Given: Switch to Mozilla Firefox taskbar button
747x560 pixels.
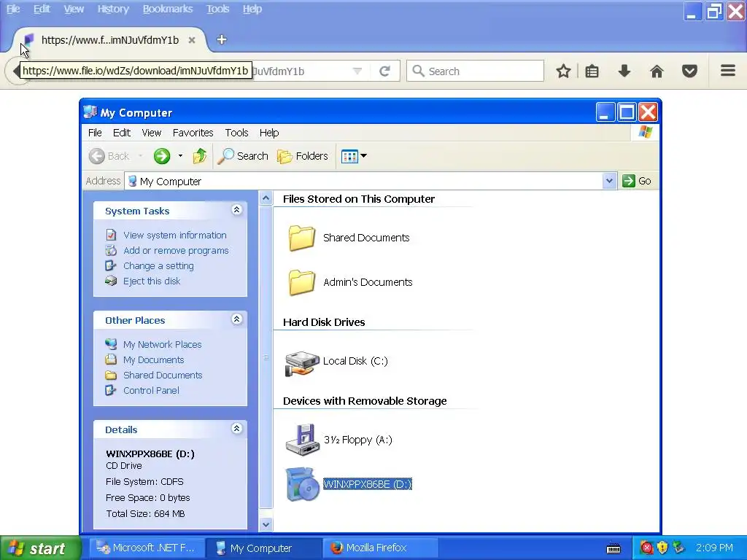Looking at the screenshot, I should coord(379,548).
